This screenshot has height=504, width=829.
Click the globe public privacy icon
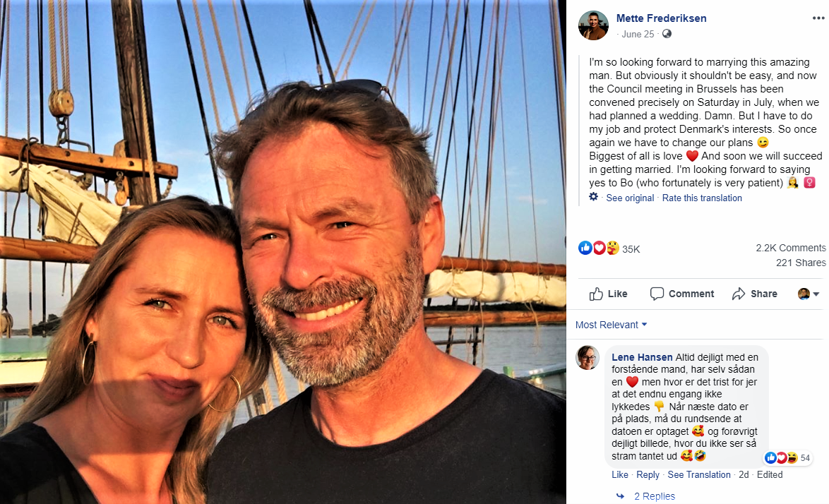pos(667,34)
